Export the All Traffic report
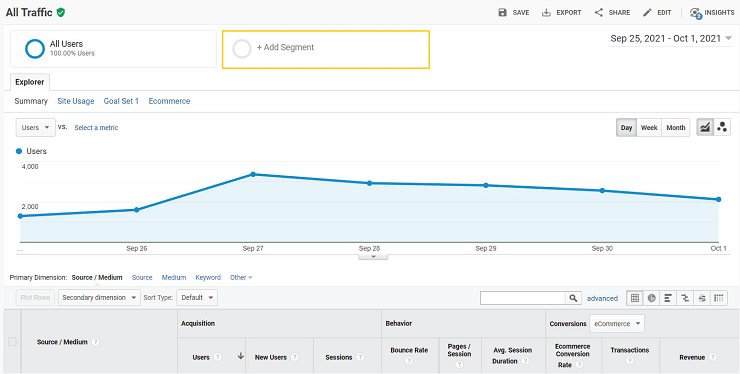This screenshot has height=374, width=740. pos(561,12)
